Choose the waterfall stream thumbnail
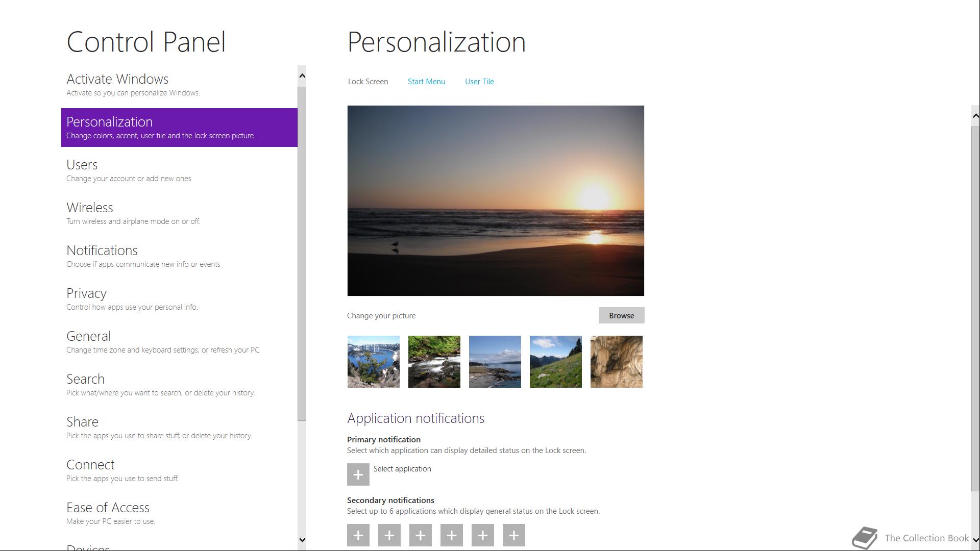This screenshot has width=980, height=551. pyautogui.click(x=434, y=362)
